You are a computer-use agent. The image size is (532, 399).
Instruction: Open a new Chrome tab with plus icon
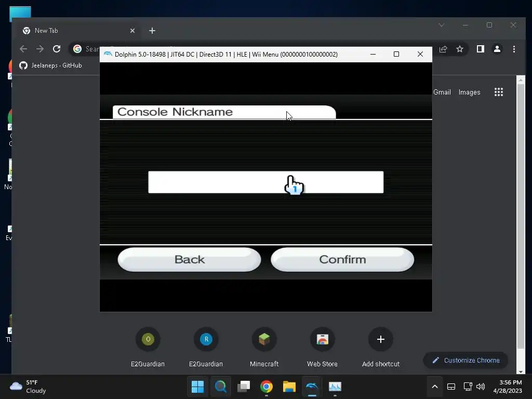coord(152,31)
